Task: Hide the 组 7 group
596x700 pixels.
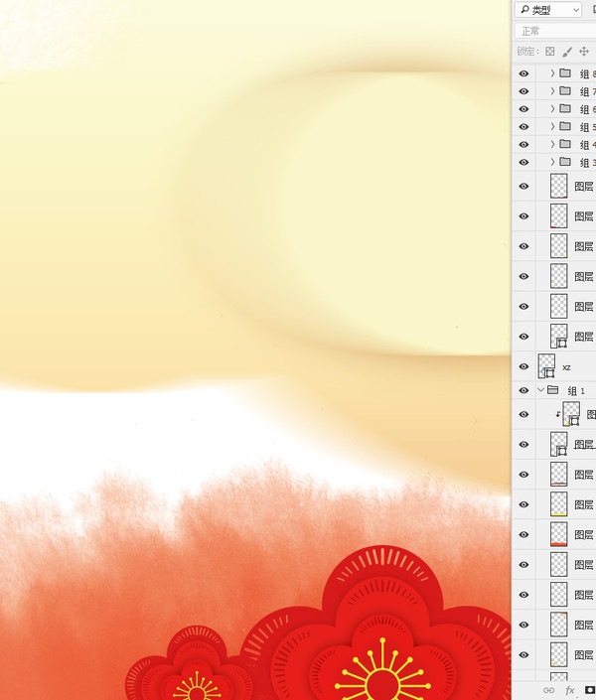Action: (x=523, y=91)
